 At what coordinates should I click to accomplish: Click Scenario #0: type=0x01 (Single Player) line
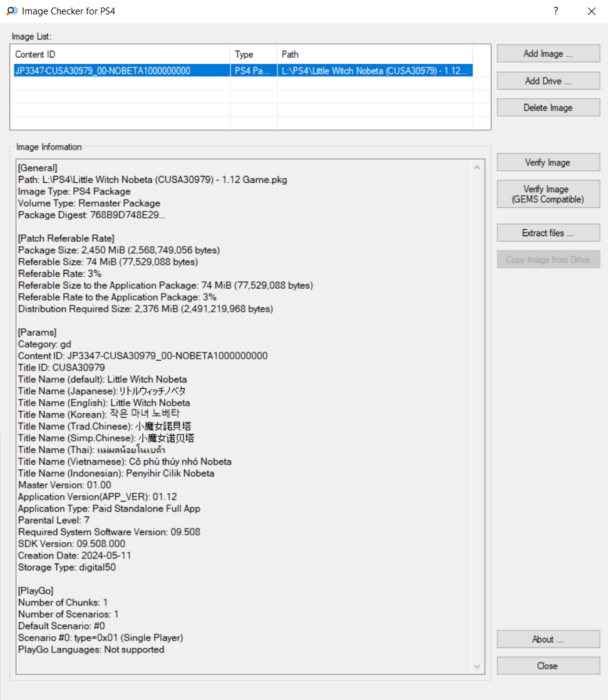point(101,638)
